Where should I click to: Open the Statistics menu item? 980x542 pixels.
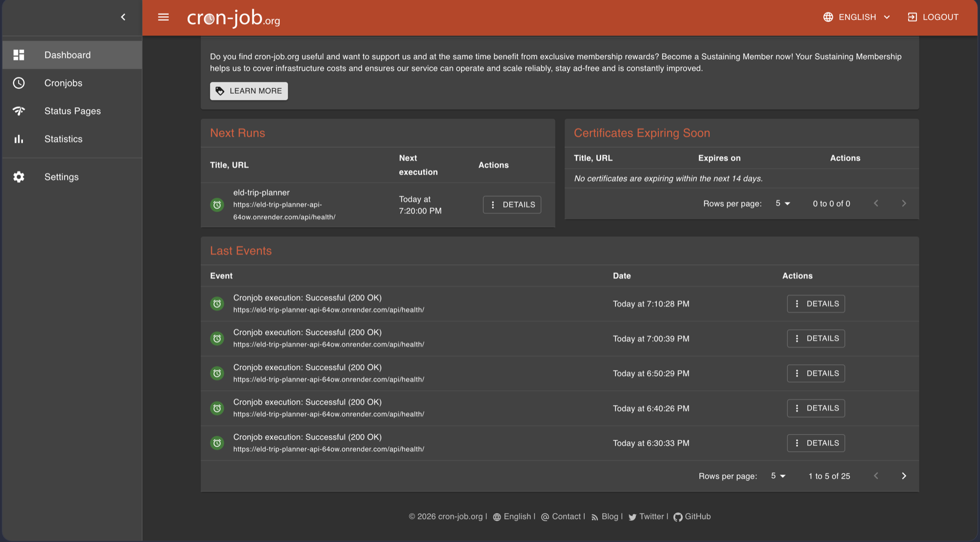[72, 139]
